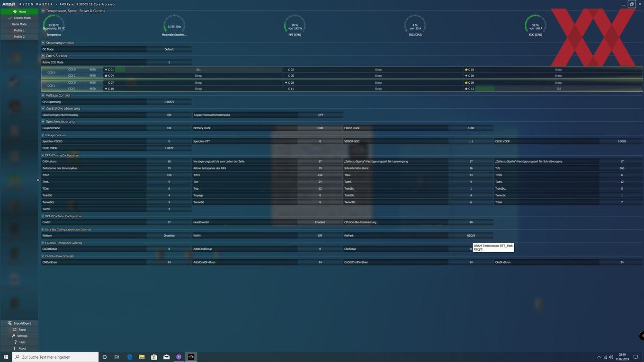Open the Home view in the sidebar

pos(19,11)
